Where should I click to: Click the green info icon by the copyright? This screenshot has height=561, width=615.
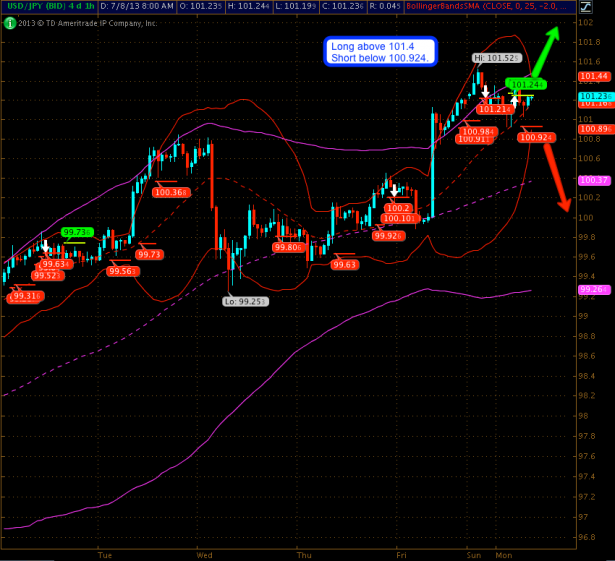click(x=6, y=21)
